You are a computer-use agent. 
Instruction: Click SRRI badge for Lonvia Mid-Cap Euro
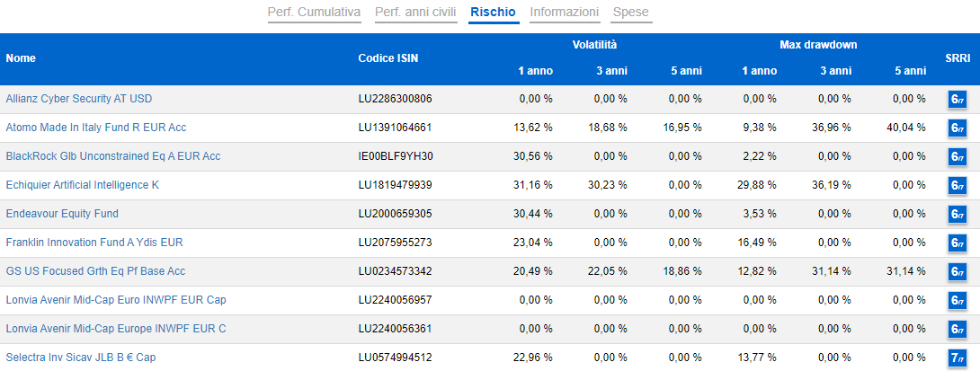(957, 300)
